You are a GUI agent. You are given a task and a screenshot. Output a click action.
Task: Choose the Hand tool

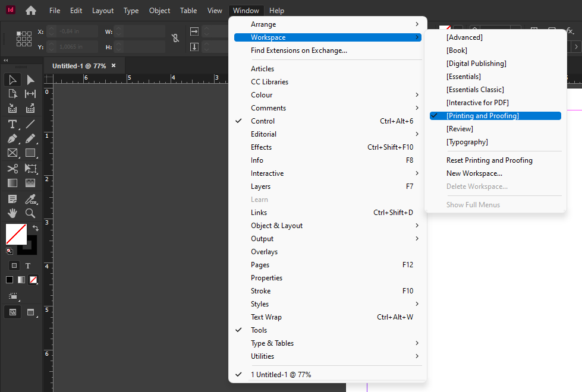12,213
